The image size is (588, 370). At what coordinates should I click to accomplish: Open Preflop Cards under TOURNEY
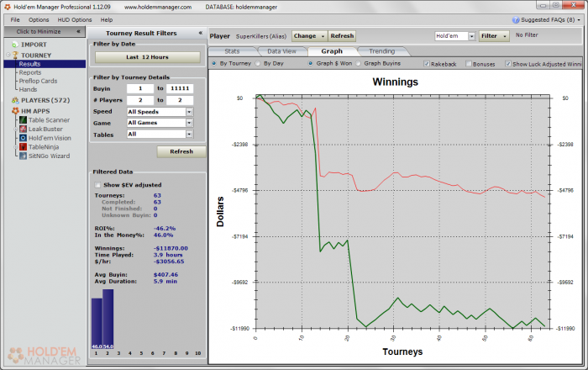coord(38,81)
